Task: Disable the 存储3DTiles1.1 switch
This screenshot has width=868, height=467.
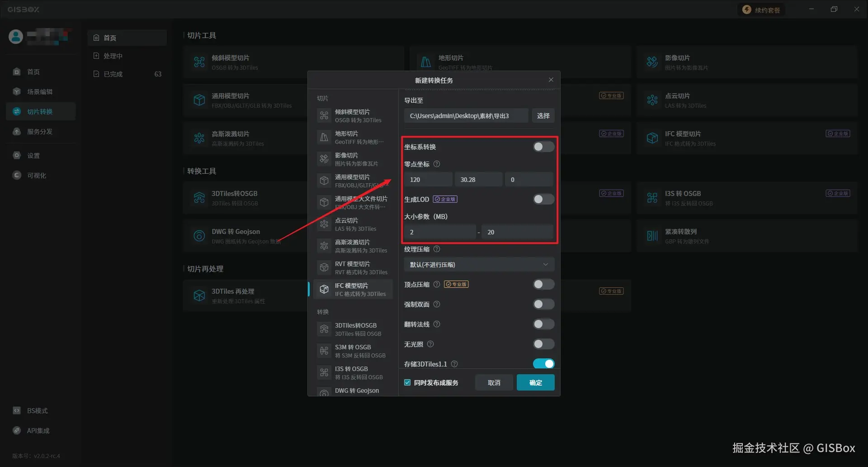Action: click(x=543, y=364)
